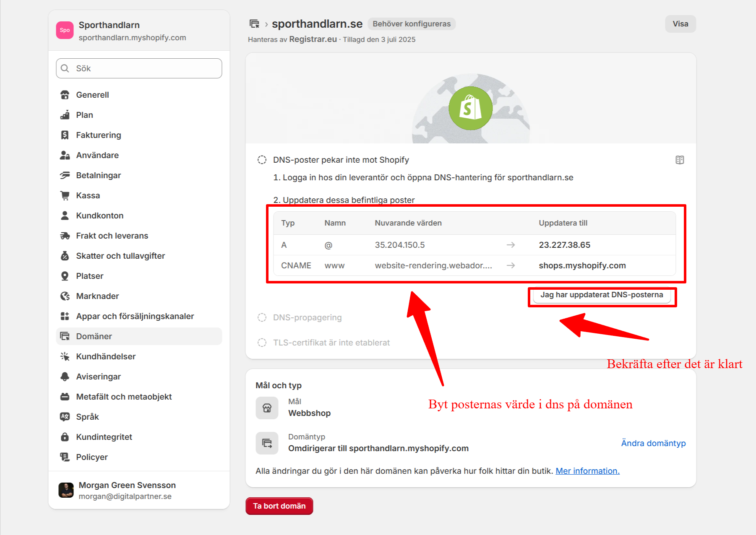Click the Generell storefront icon
756x535 pixels.
65,95
